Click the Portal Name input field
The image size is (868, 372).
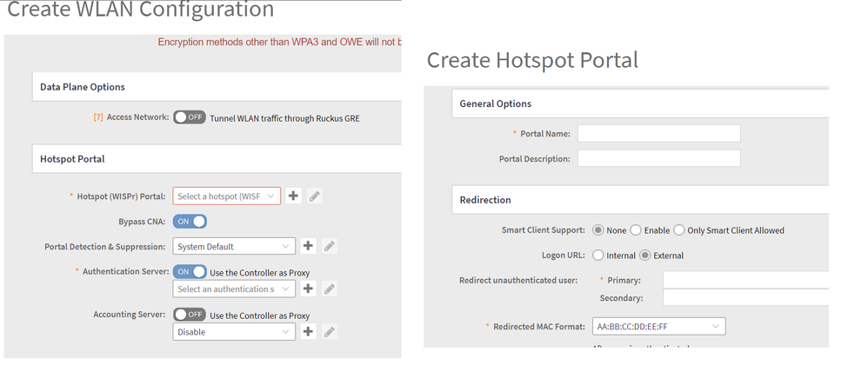coord(658,133)
